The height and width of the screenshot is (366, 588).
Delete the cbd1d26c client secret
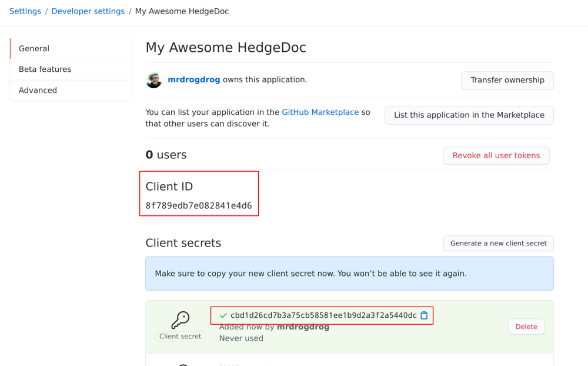click(x=526, y=327)
